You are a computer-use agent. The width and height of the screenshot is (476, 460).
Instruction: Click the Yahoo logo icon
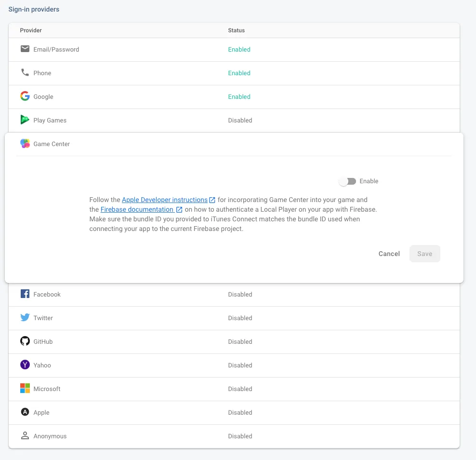pyautogui.click(x=25, y=365)
